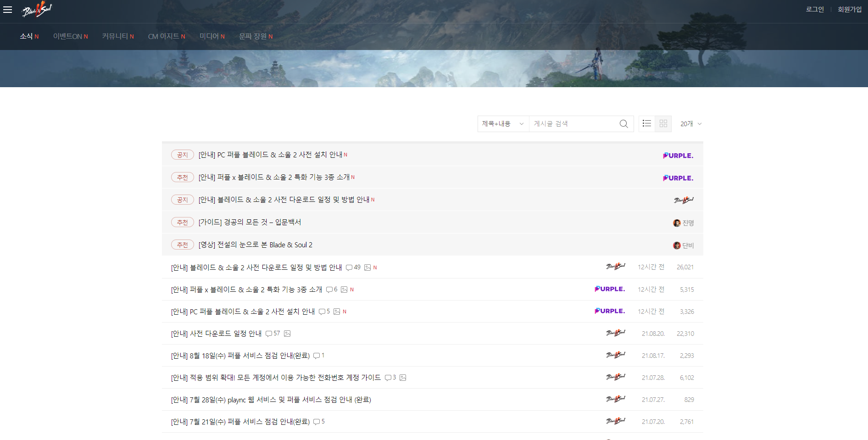Click 진명 author avatar
The image size is (868, 440).
(677, 223)
